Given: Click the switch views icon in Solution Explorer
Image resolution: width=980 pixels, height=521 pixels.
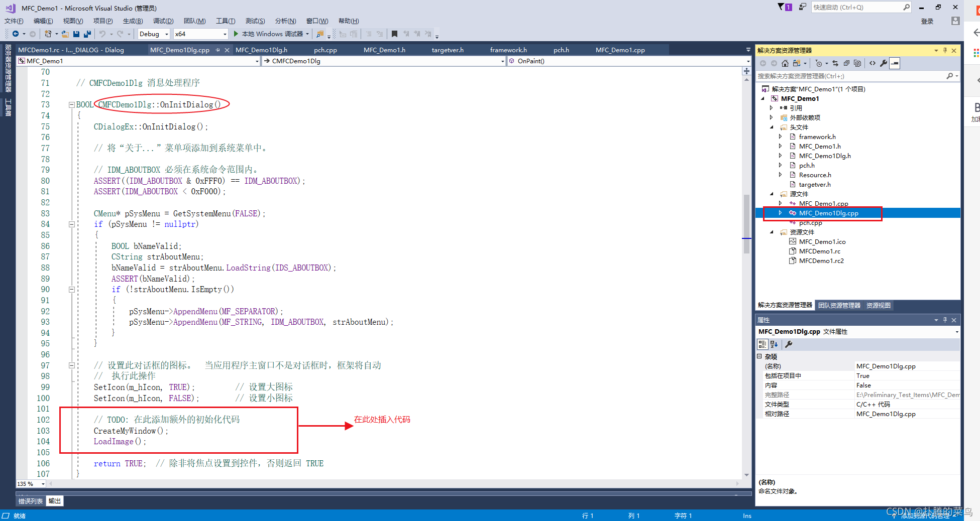Looking at the screenshot, I should point(797,63).
